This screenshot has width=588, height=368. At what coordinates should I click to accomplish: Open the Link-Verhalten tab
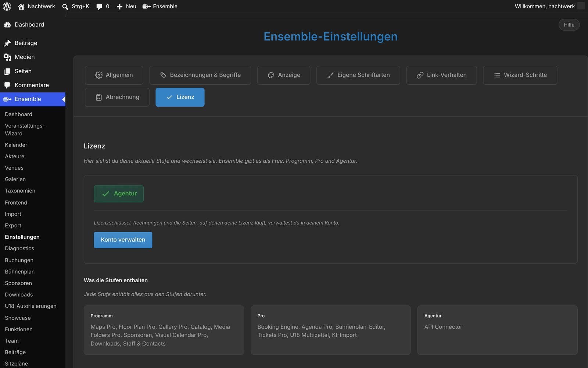pos(441,75)
